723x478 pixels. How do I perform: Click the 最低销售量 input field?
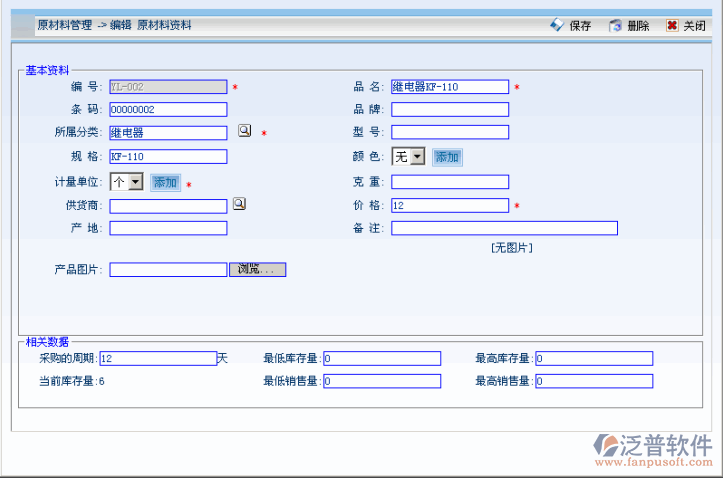[x=382, y=381]
